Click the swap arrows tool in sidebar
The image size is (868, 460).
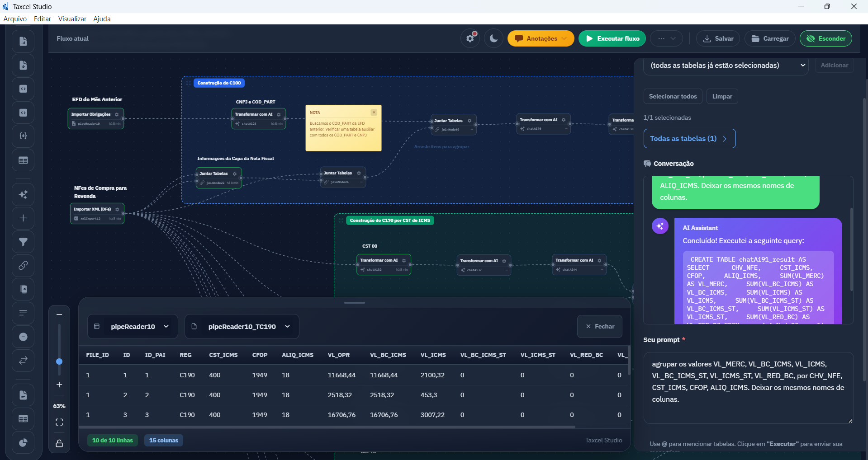[x=23, y=360]
